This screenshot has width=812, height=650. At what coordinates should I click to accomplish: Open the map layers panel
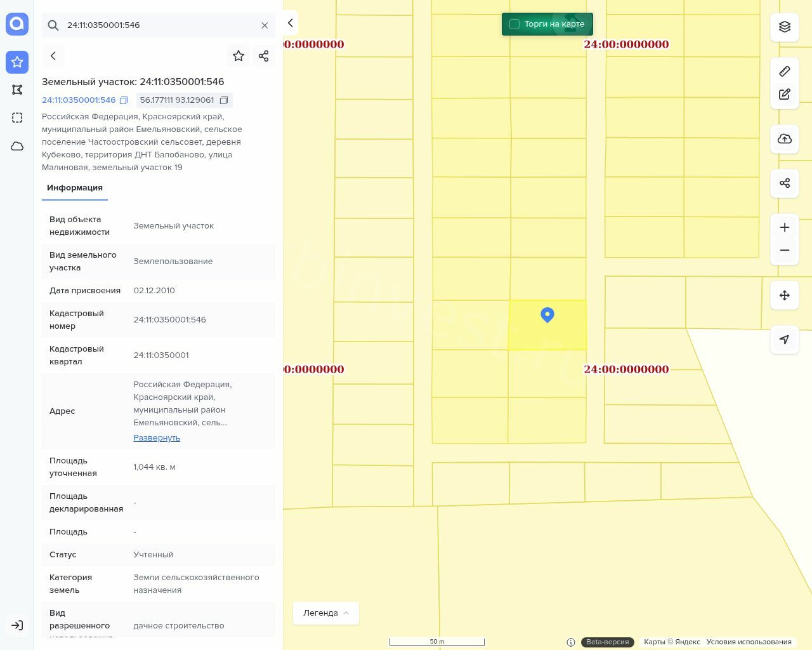785,27
